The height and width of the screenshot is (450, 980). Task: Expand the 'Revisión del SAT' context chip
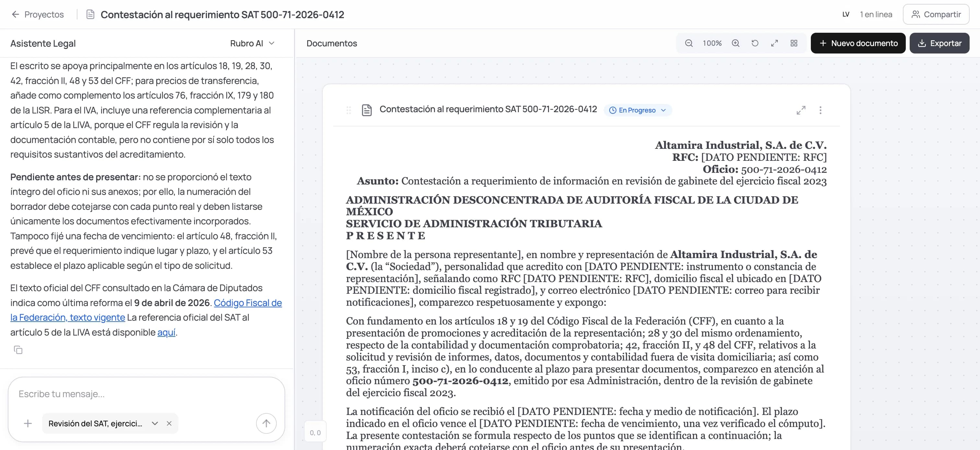[x=155, y=423]
